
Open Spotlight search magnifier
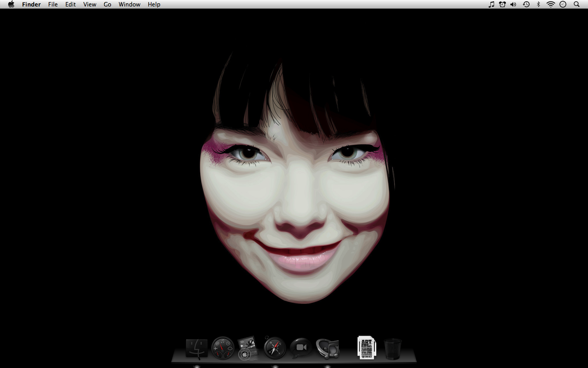click(577, 4)
